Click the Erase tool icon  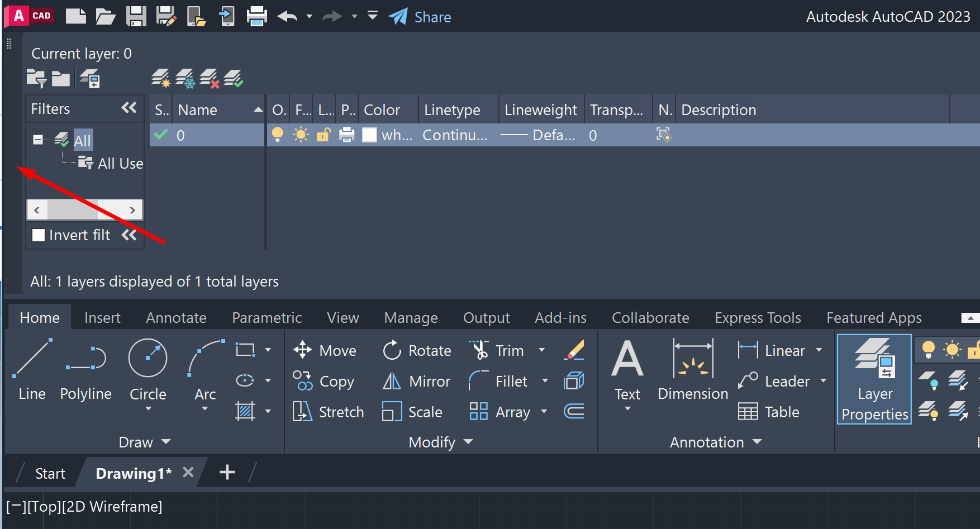coord(574,350)
